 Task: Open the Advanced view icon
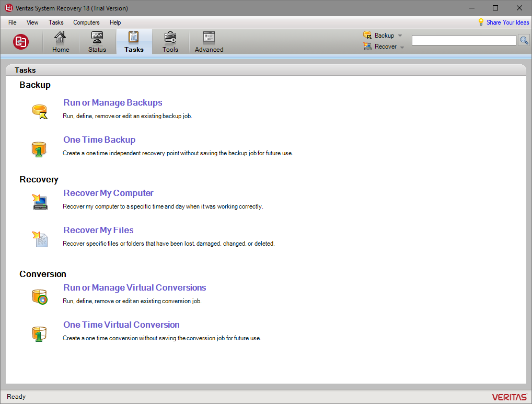point(209,37)
